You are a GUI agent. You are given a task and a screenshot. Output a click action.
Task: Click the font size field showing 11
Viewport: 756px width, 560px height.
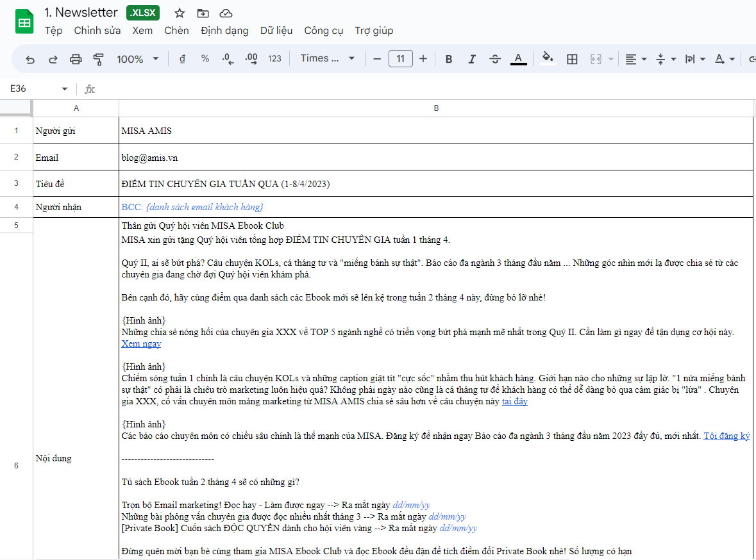[400, 59]
